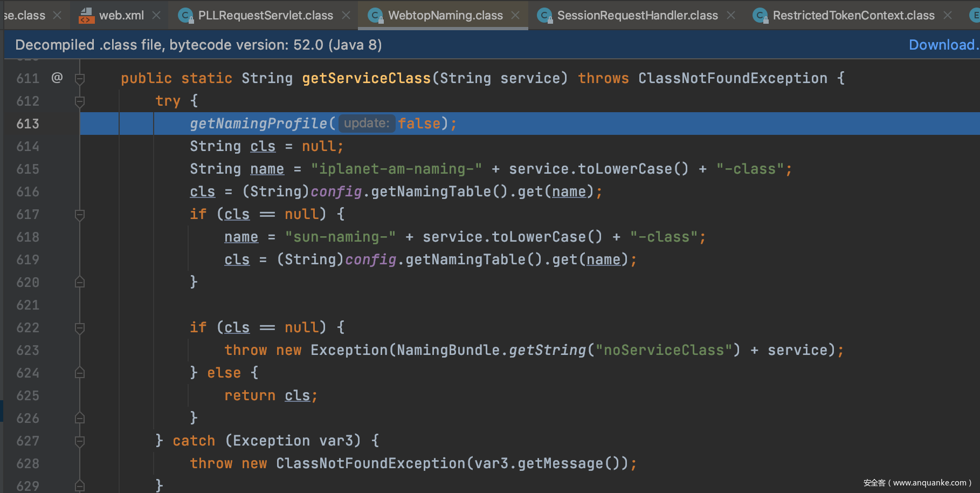Viewport: 980px width, 493px height.
Task: Click the web.xml file type icon
Action: 86,15
